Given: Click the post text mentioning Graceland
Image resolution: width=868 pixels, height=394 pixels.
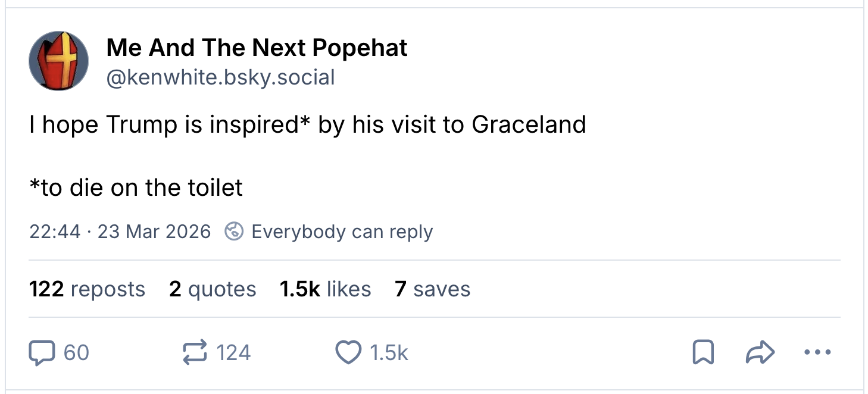Looking at the screenshot, I should coord(307,124).
